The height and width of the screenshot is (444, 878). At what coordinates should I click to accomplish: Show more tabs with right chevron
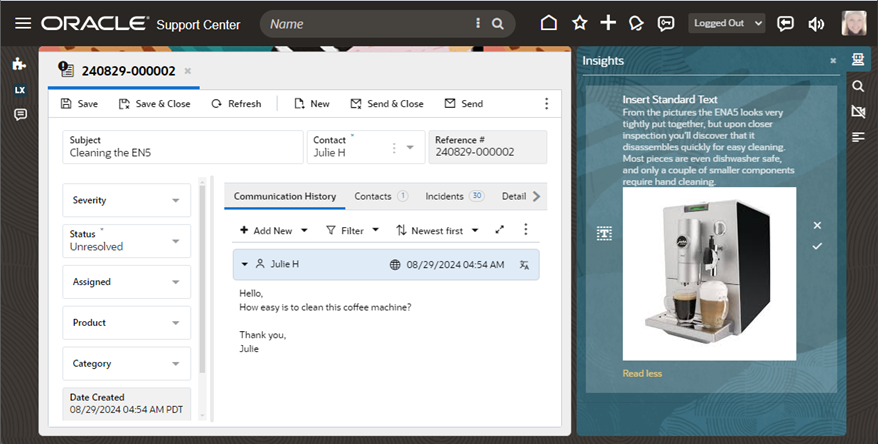click(536, 196)
